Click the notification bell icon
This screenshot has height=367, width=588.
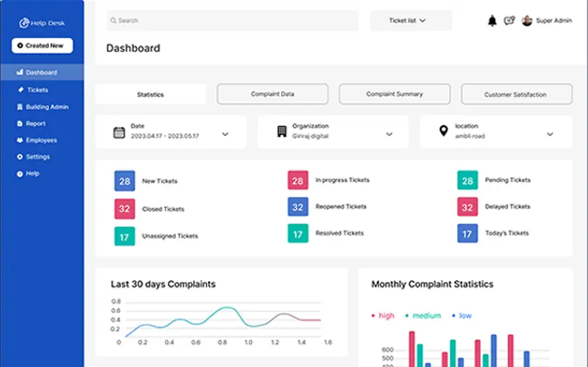pos(492,21)
